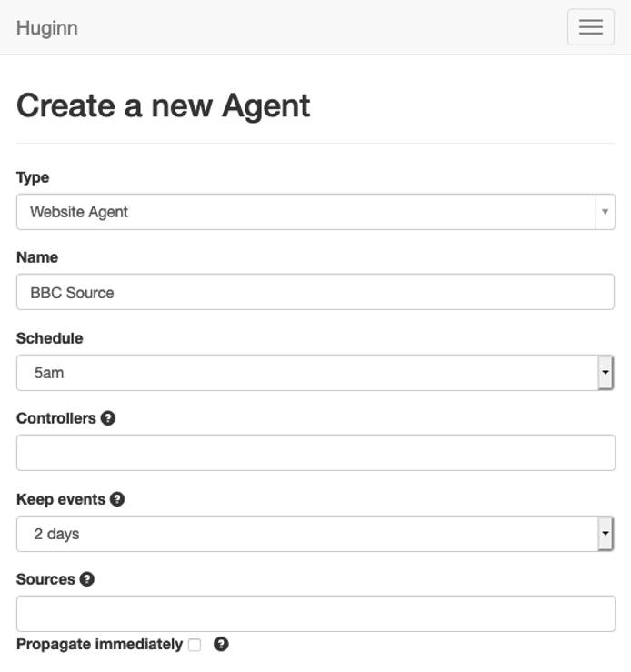The height and width of the screenshot is (672, 631).
Task: Click the "Propagate immediately" label text
Action: (99, 644)
